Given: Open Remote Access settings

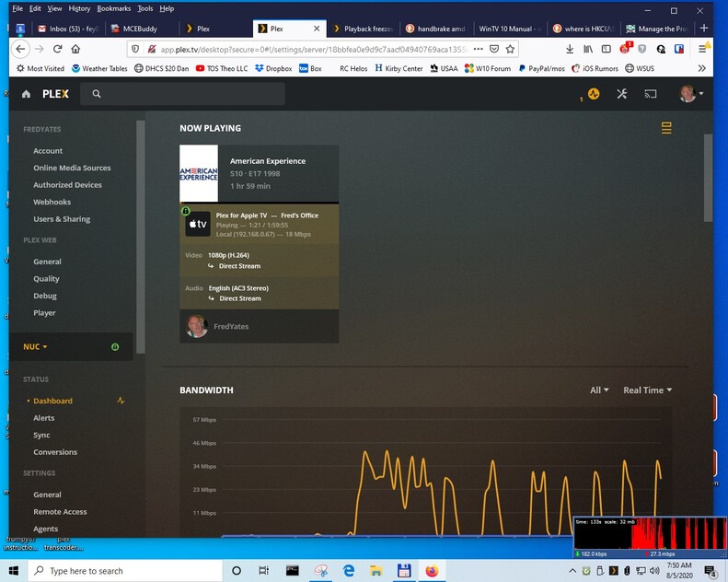Looking at the screenshot, I should pos(60,512).
